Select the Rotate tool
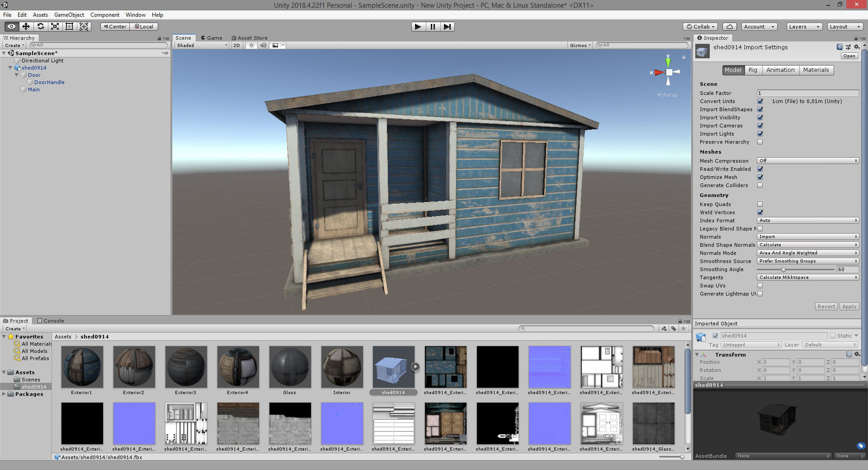Viewport: 868px width, 470px height. pyautogui.click(x=41, y=27)
